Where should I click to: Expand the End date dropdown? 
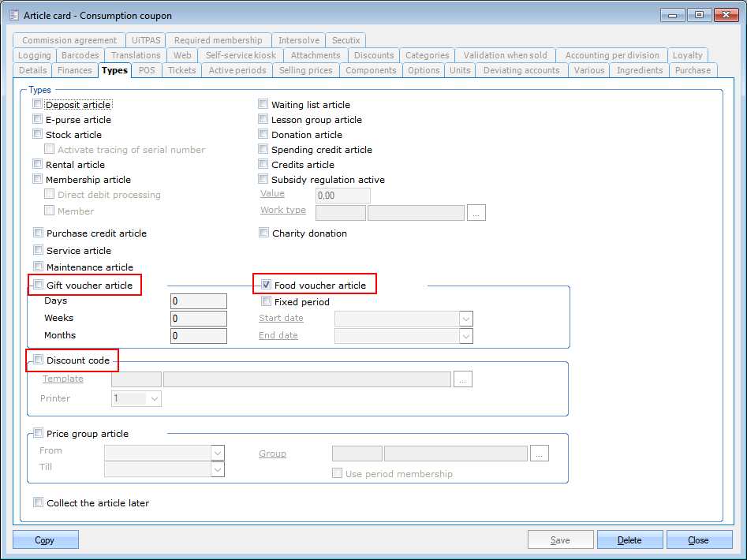click(x=465, y=336)
